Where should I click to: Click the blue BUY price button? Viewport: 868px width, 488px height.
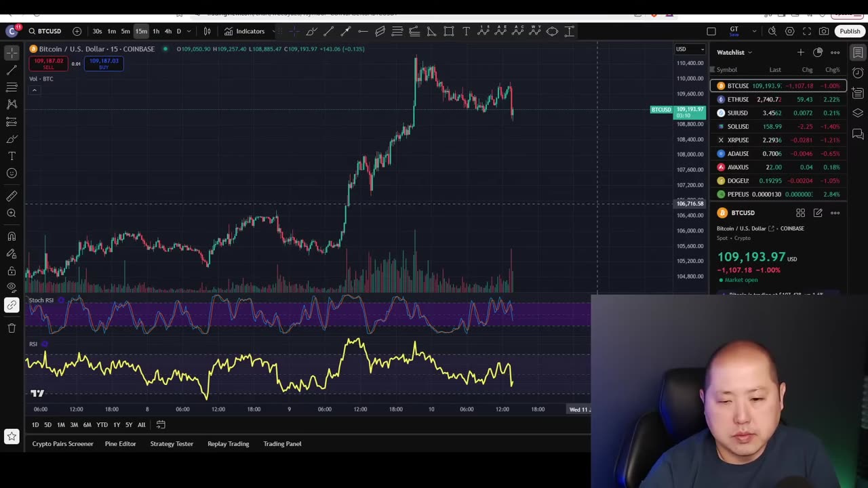pyautogui.click(x=104, y=64)
